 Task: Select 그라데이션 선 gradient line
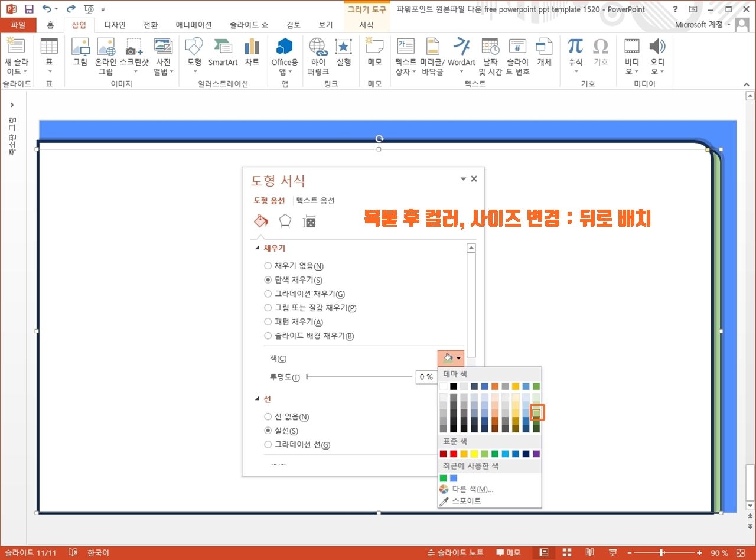[x=297, y=445]
